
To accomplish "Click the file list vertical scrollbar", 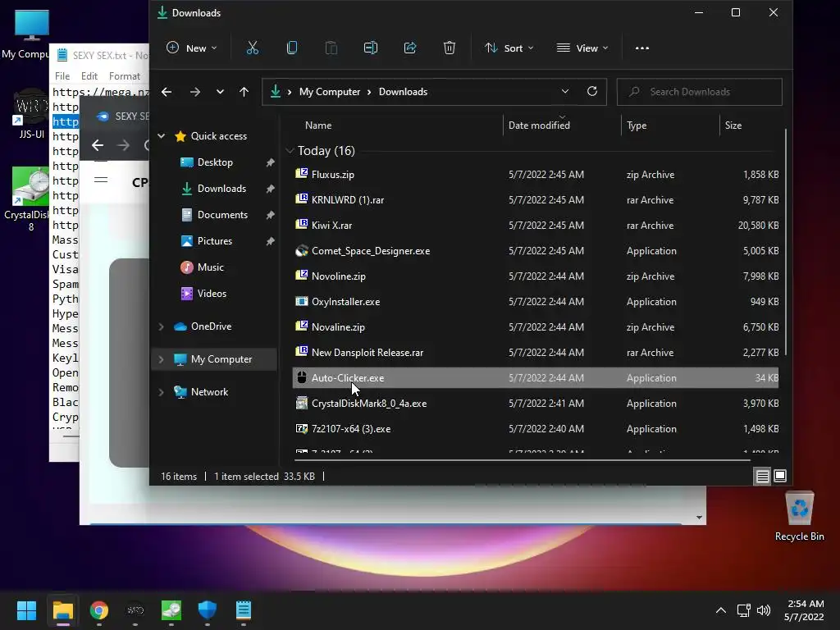I will (x=786, y=241).
